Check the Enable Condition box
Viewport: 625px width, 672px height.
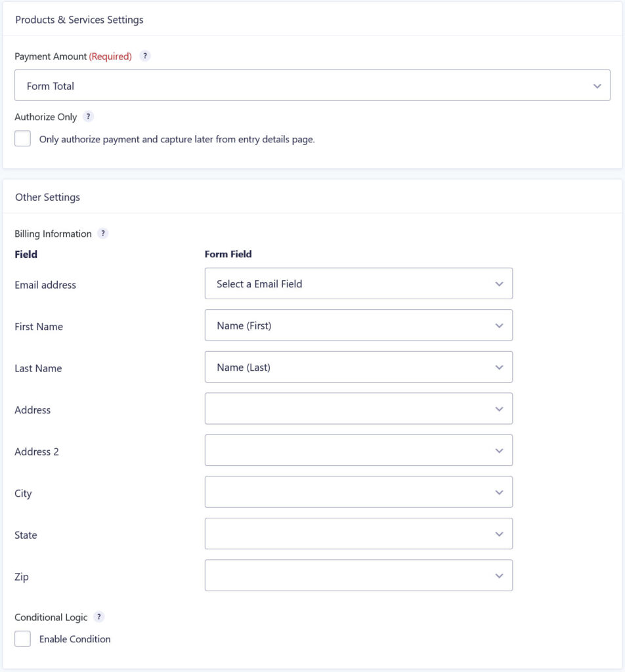tap(22, 639)
